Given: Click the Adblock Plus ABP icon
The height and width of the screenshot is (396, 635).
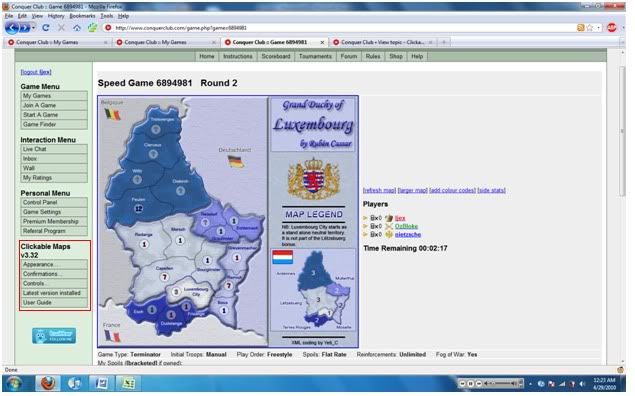Looking at the screenshot, I should [612, 28].
